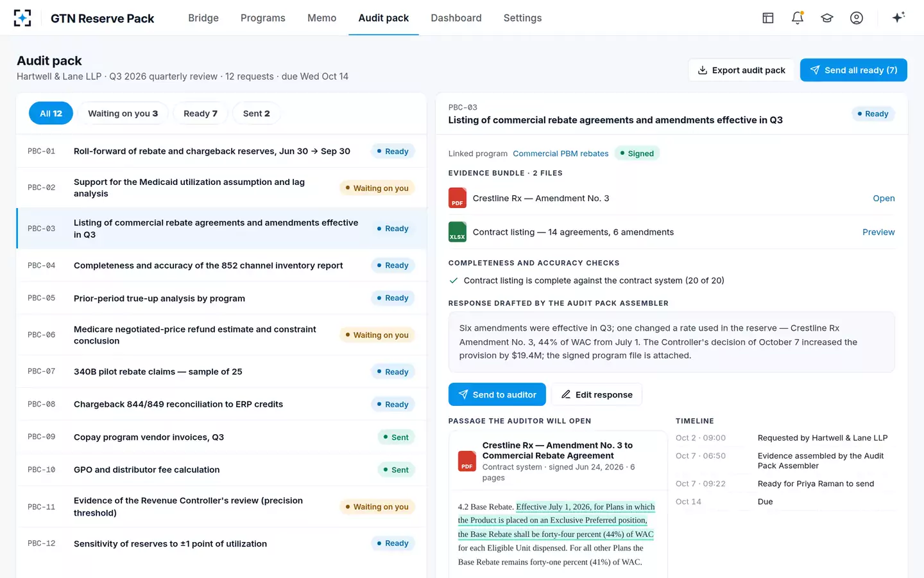Switch to the Bridge tab
924x578 pixels.
coord(203,18)
